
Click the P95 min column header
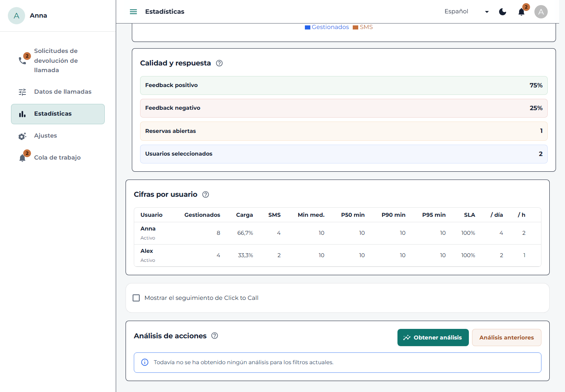[434, 215]
